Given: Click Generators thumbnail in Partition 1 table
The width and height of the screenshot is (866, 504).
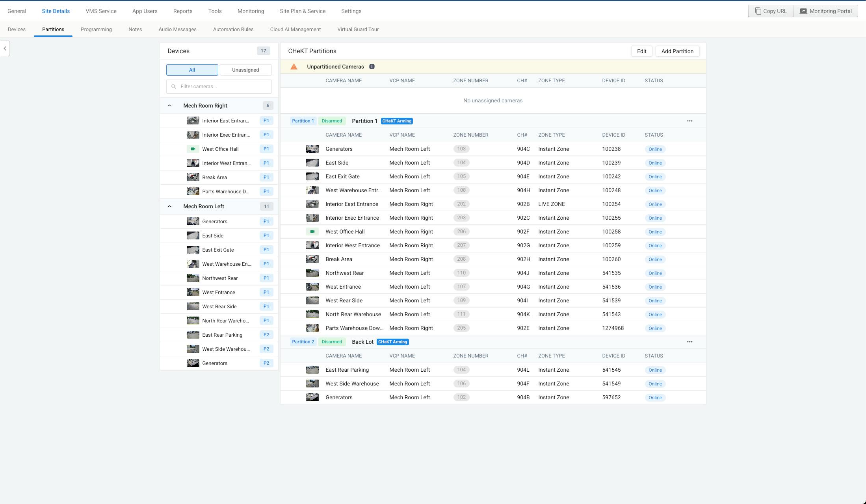Looking at the screenshot, I should tap(312, 149).
